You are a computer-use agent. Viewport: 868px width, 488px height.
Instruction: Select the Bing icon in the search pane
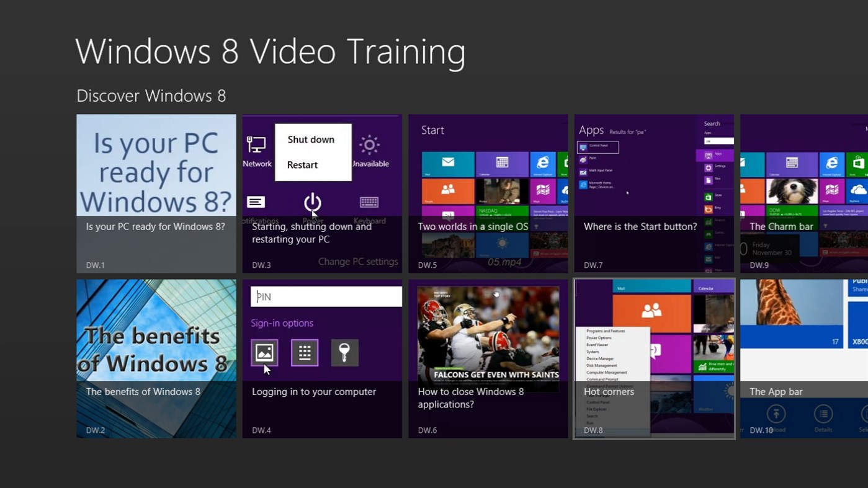coord(709,208)
